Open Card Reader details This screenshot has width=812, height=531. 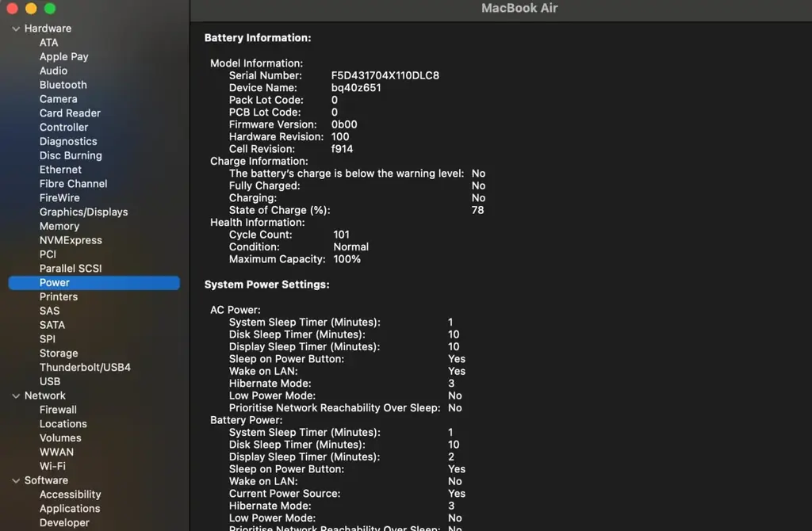click(x=70, y=113)
